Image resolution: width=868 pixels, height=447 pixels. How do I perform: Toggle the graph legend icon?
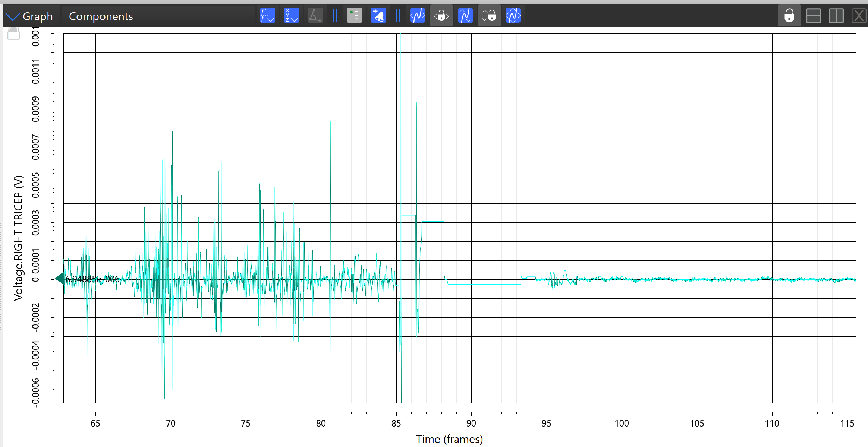(354, 16)
